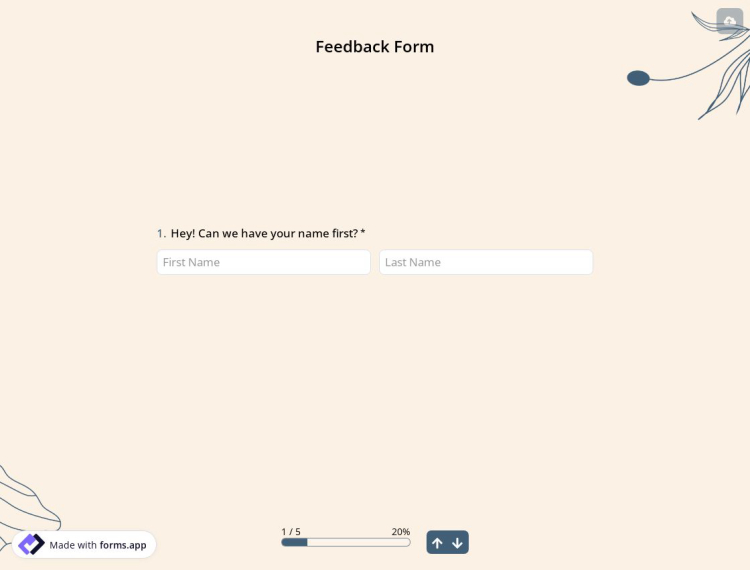Focus the First Name input field

pyautogui.click(x=264, y=262)
